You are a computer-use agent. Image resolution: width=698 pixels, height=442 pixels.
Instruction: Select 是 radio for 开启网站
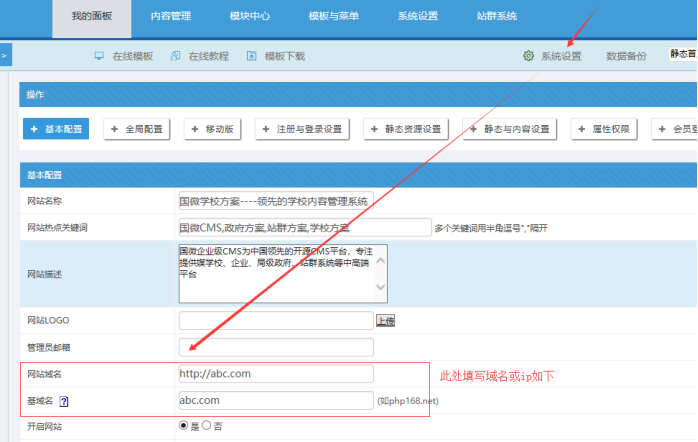click(183, 426)
